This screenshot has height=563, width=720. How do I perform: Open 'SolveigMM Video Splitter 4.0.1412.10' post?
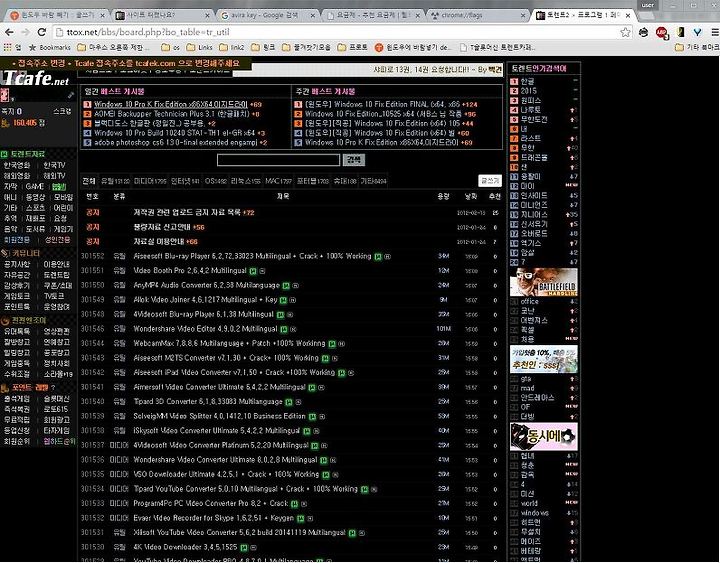pyautogui.click(x=219, y=417)
